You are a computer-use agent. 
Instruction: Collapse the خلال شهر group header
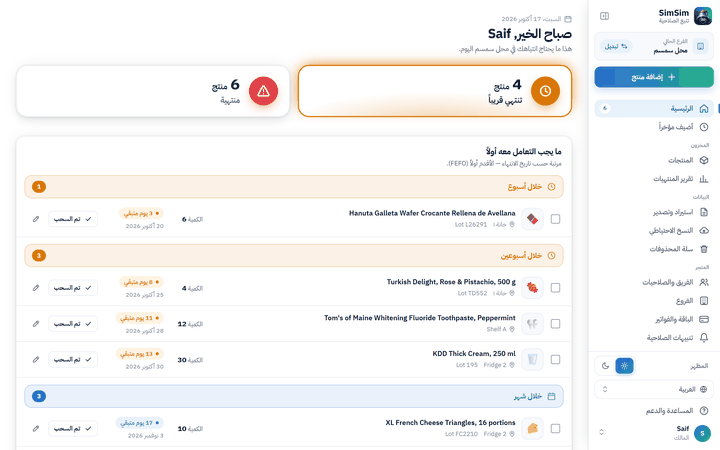(294, 396)
